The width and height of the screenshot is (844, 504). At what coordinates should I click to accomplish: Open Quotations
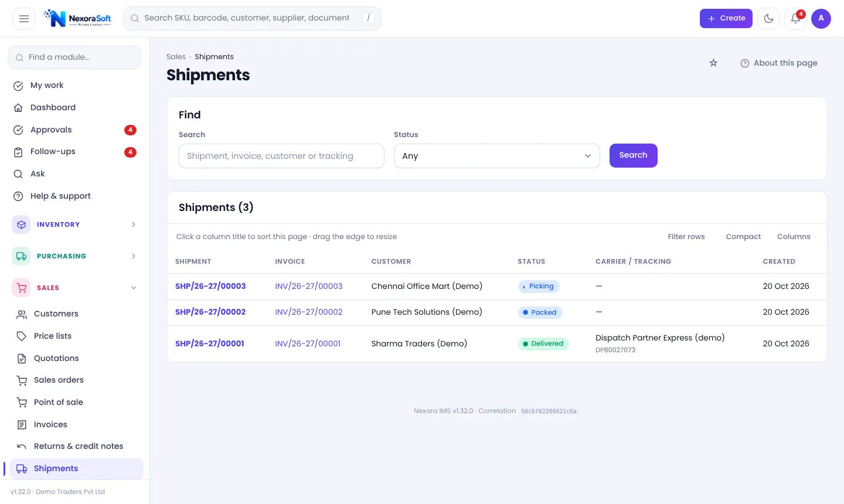76,359
